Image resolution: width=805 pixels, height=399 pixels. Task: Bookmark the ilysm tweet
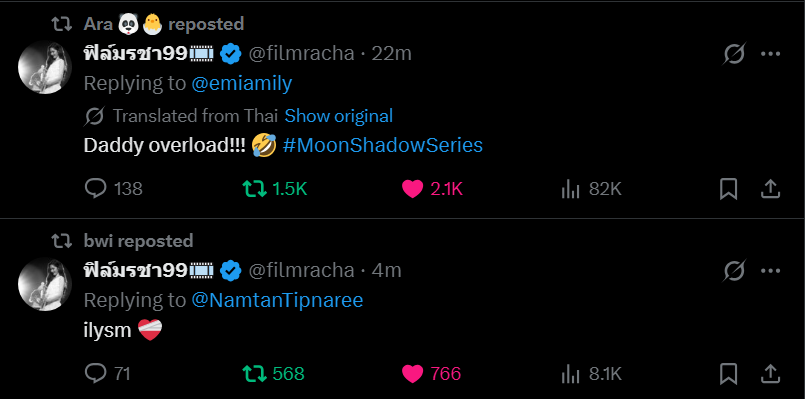pyautogui.click(x=729, y=373)
